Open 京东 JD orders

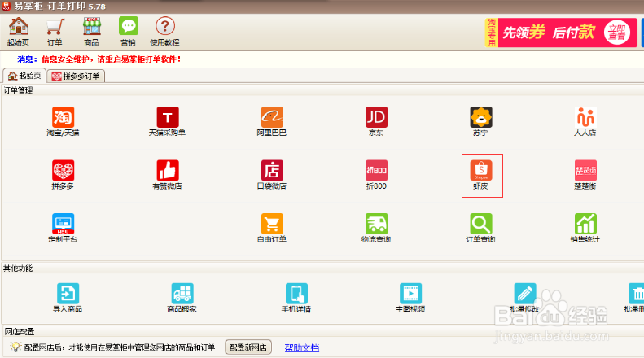[376, 121]
